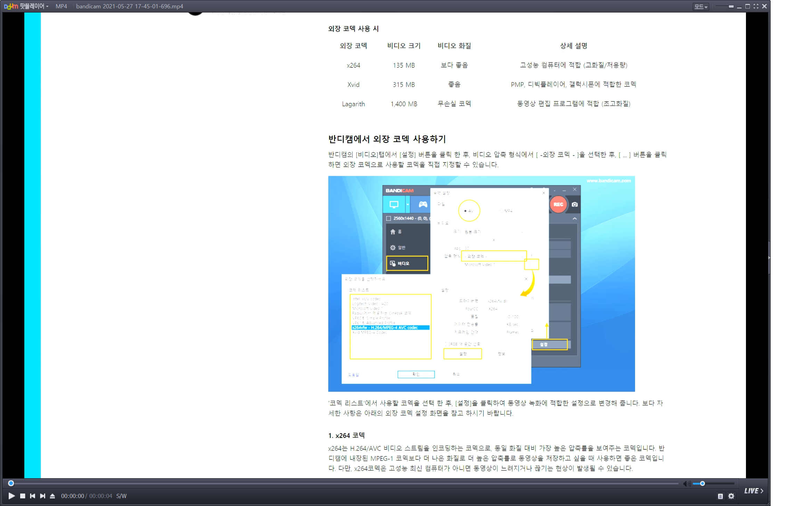Image resolution: width=812 pixels, height=506 pixels.
Task: Toggle the elapsed time display 00:00:00
Action: 73,496
